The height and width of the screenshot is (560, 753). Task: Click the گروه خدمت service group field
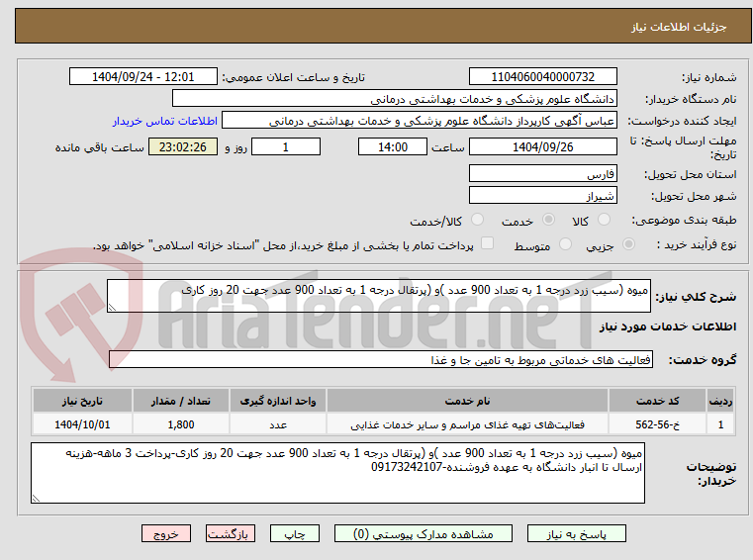click(x=381, y=360)
